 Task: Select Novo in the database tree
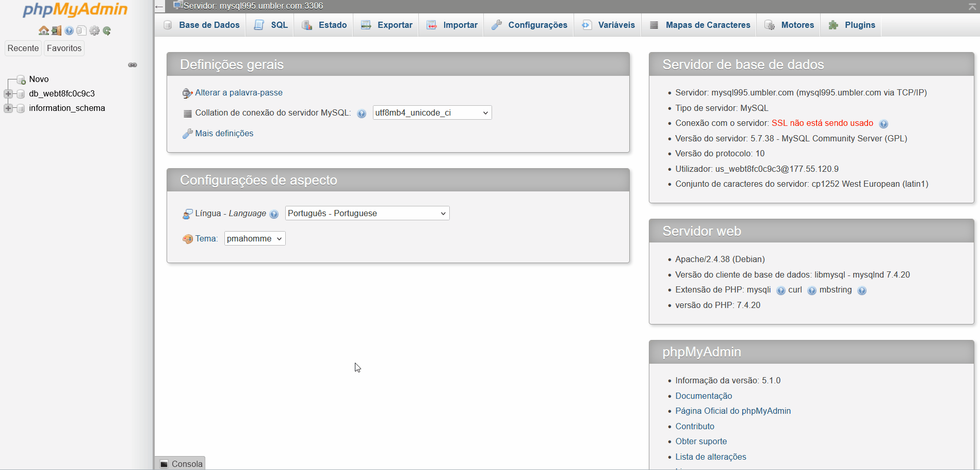[39, 79]
